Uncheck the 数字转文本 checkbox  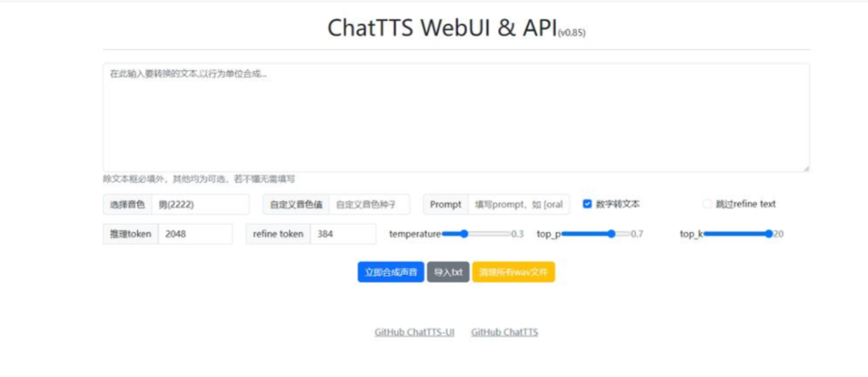(588, 204)
